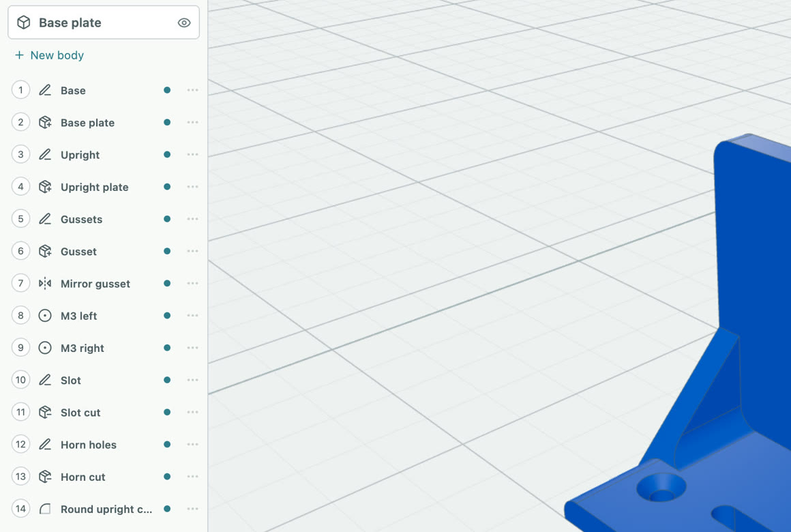Viewport: 791px width, 532px height.
Task: Click the Slot cut icon
Action: (x=45, y=412)
